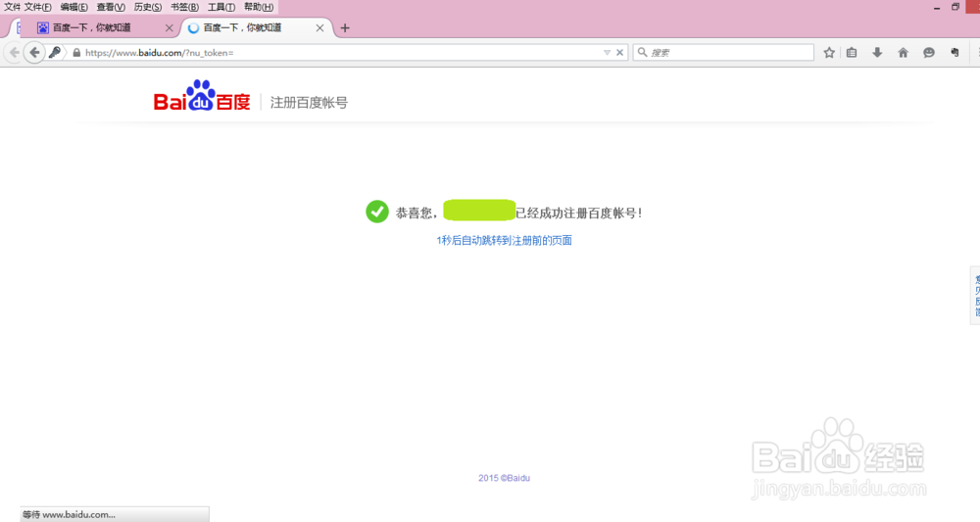The height and width of the screenshot is (522, 980).
Task: Click the key password icon in address bar
Action: click(55, 53)
